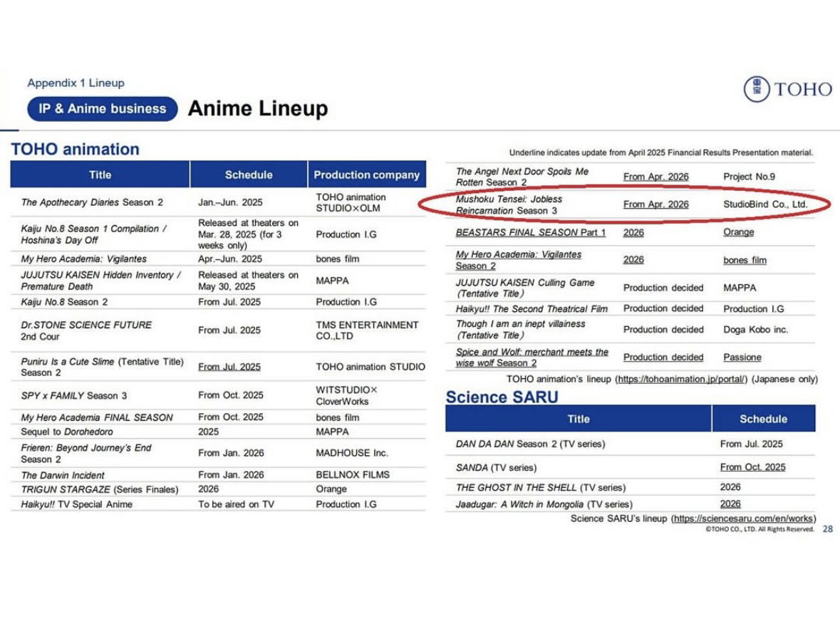Select 'Kaiju No.8 Season 1 Compilation' title
The width and height of the screenshot is (840, 631).
94,234
